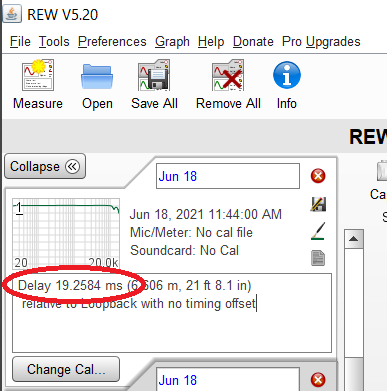Open the Info toolbar icon
The height and width of the screenshot is (391, 387).
click(x=287, y=75)
